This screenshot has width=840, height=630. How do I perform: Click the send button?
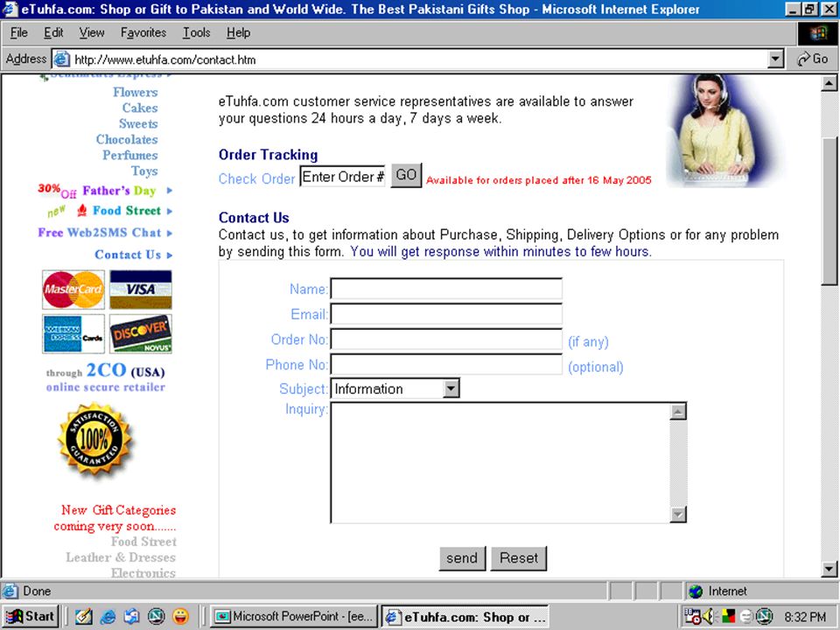click(x=462, y=558)
